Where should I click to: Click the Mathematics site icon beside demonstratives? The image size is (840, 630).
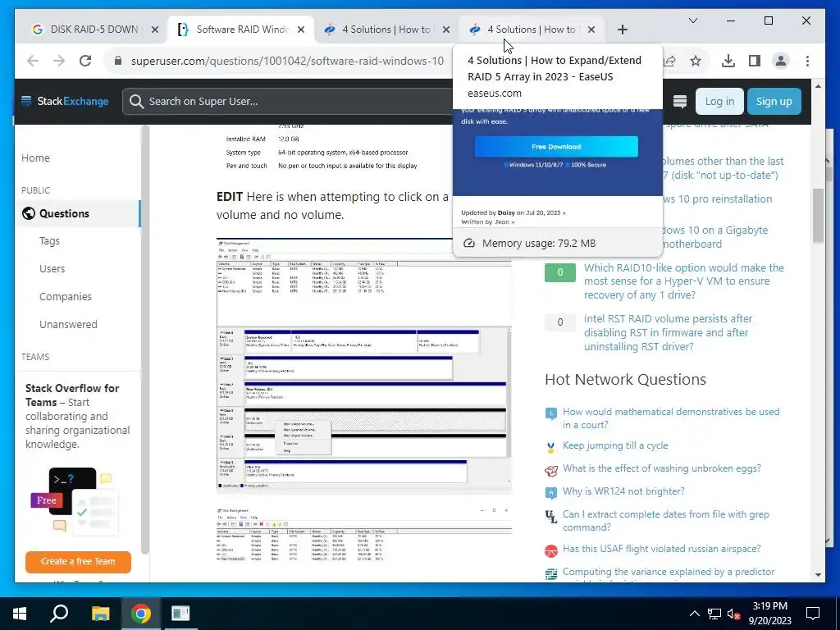pyautogui.click(x=550, y=413)
